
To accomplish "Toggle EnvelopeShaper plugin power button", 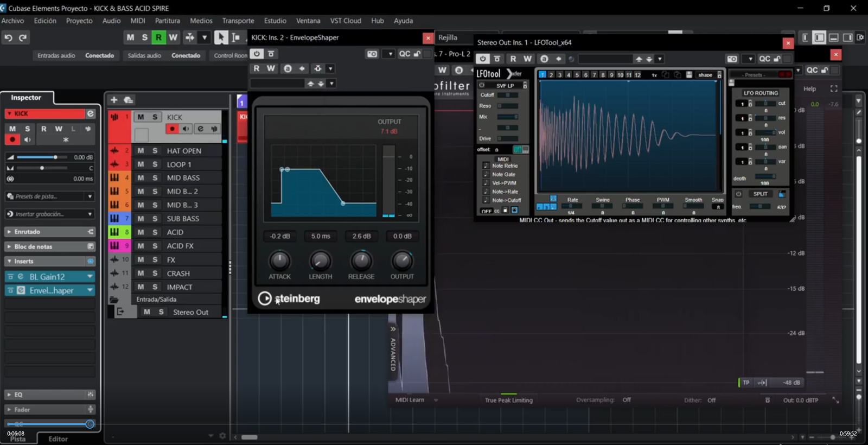I will [257, 54].
